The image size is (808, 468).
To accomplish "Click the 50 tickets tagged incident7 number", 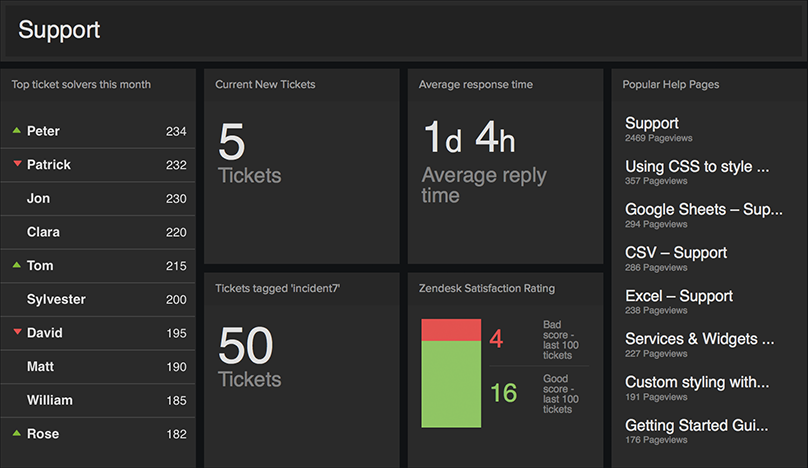I will coord(245,346).
